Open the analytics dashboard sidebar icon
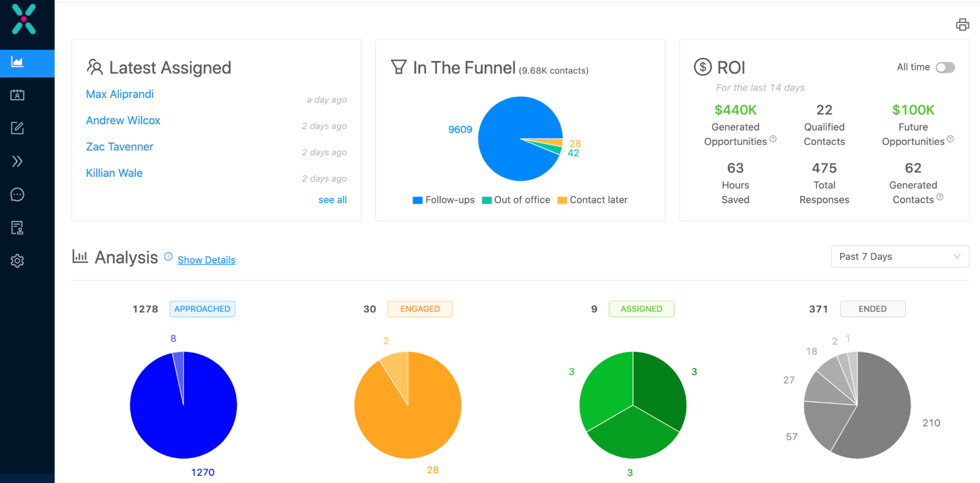This screenshot has height=483, width=980. pos(17,63)
